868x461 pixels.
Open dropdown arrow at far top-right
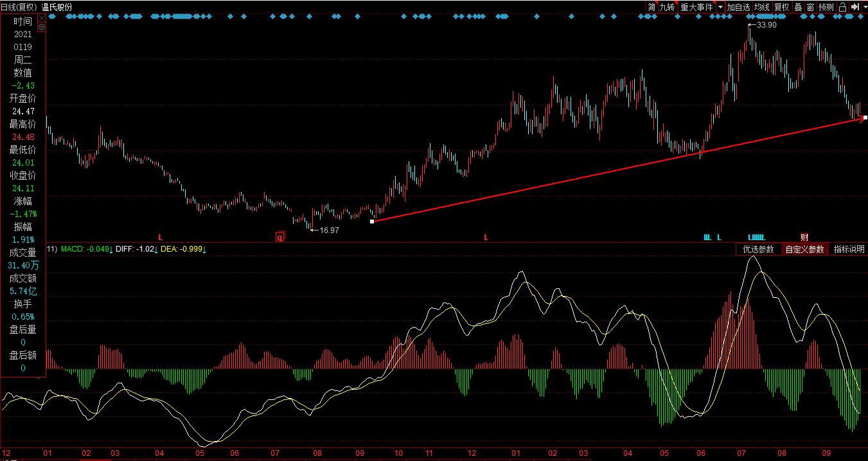(x=863, y=7)
